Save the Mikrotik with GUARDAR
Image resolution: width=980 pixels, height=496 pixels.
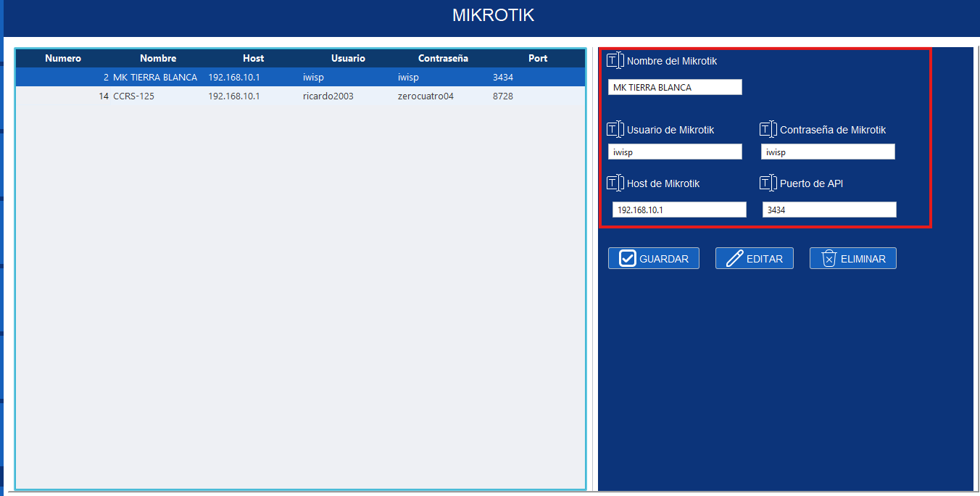[x=654, y=258]
